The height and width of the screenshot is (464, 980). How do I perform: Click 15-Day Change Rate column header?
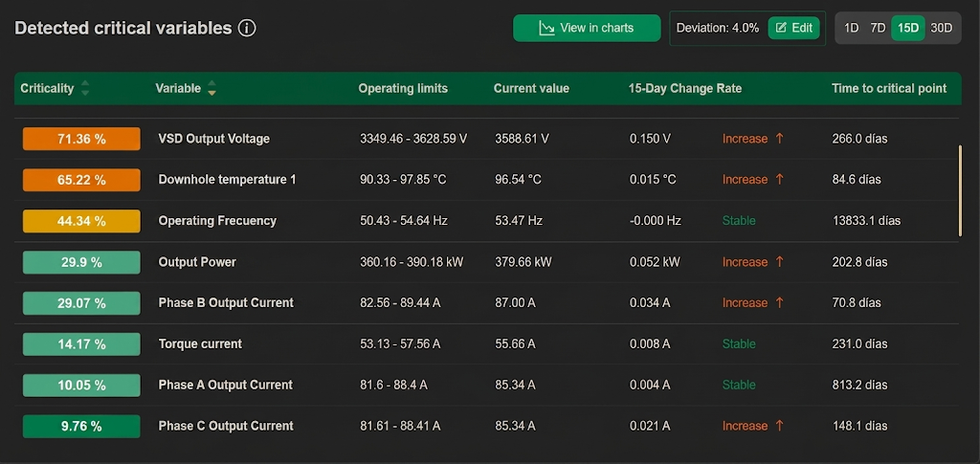point(685,88)
